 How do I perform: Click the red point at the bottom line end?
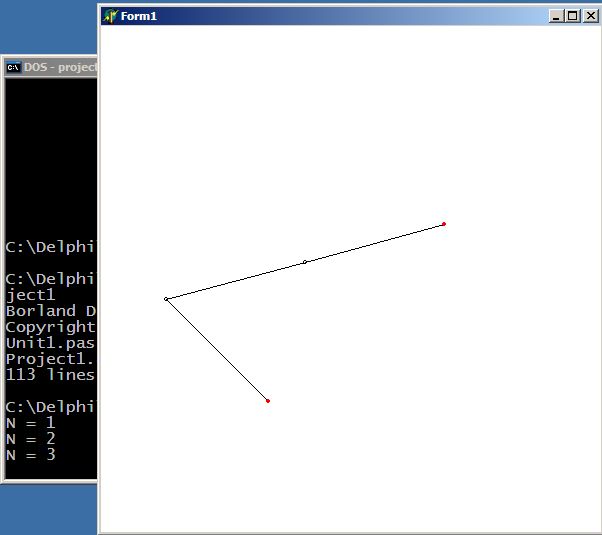click(268, 401)
